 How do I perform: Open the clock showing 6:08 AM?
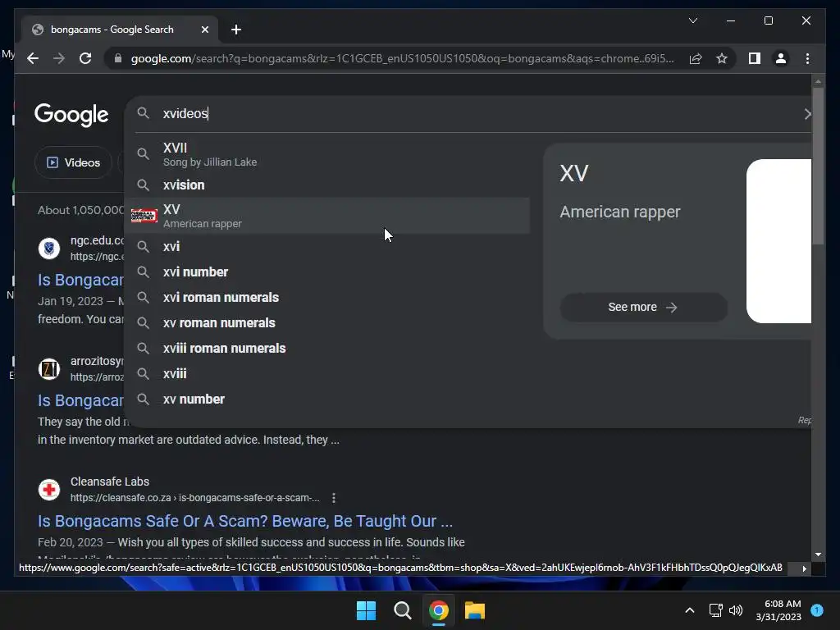click(x=778, y=610)
